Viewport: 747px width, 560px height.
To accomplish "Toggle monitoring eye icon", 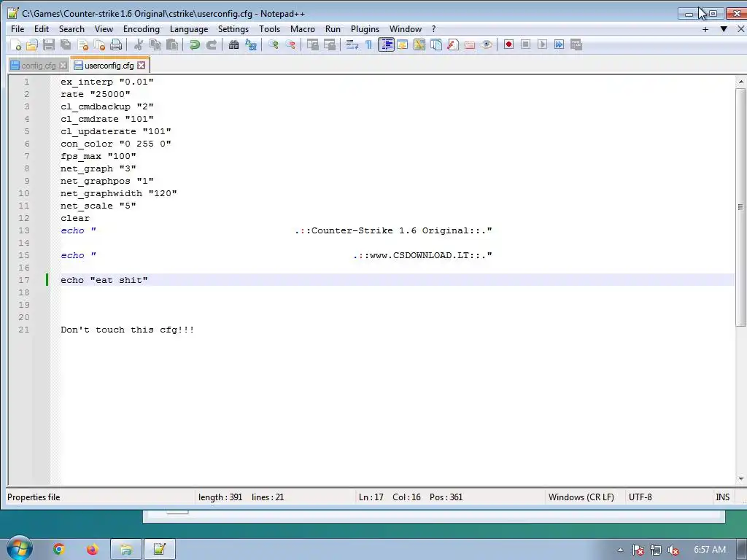I will (487, 44).
